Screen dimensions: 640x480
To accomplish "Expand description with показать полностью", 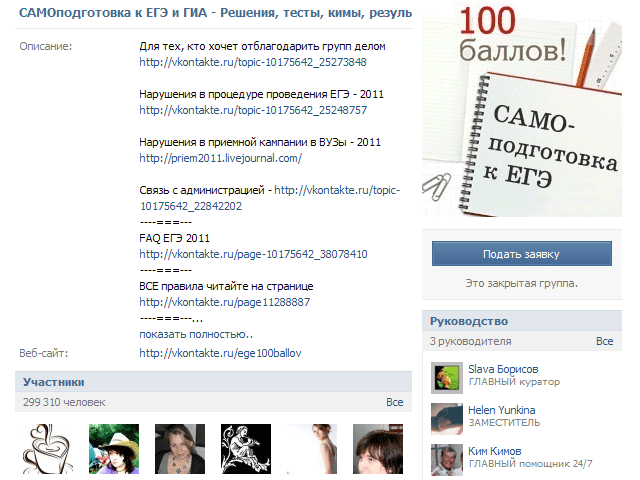I will [x=196, y=334].
